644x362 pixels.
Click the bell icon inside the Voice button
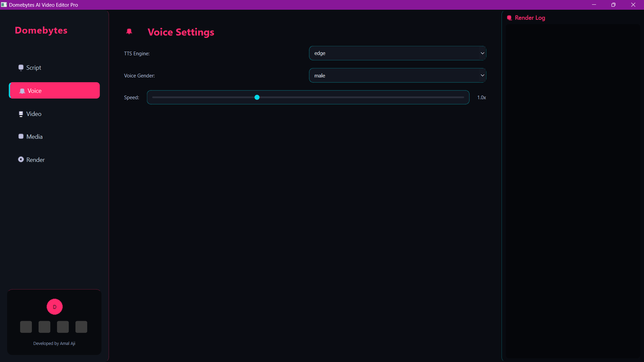coord(22,90)
